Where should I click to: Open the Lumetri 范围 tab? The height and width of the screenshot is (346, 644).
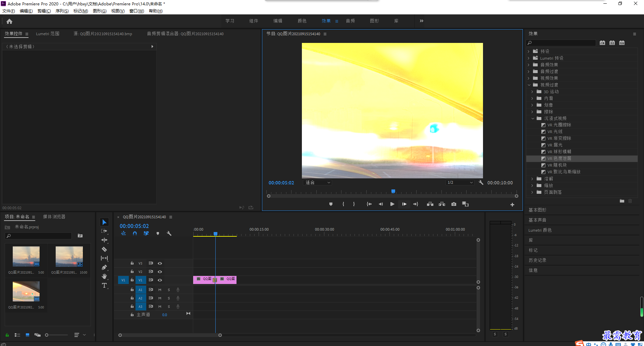(48, 34)
